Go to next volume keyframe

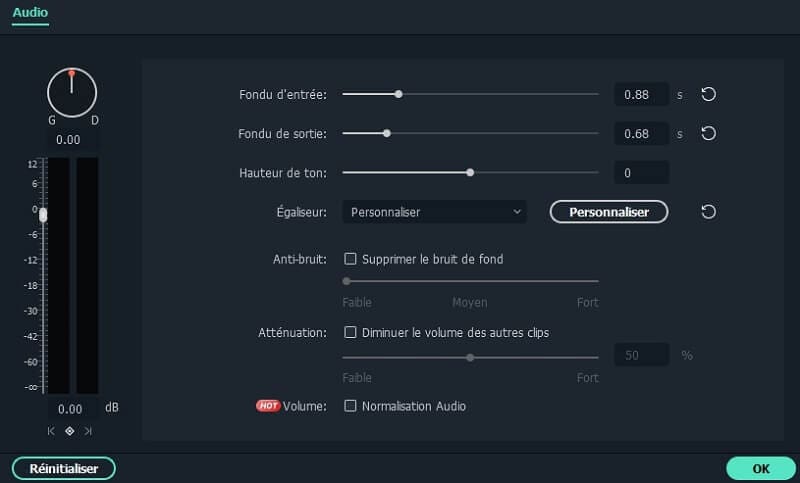click(x=88, y=431)
